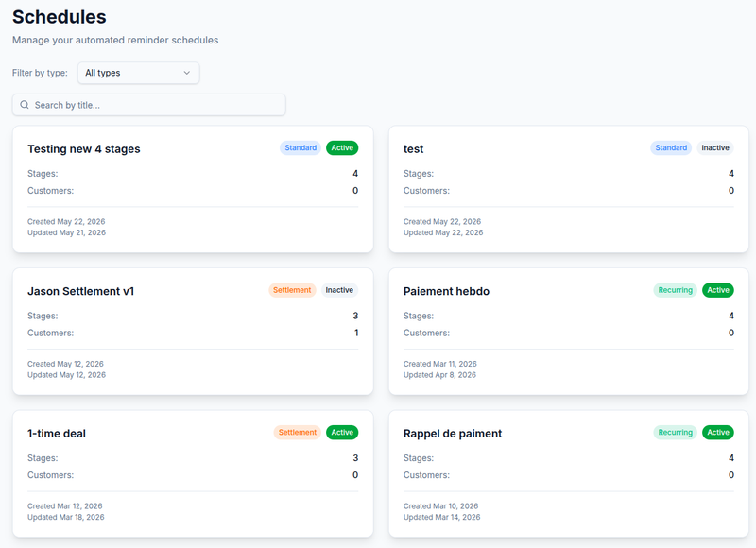Click Stages count 3 in 1-time deal
Image resolution: width=756 pixels, height=548 pixels.
355,458
